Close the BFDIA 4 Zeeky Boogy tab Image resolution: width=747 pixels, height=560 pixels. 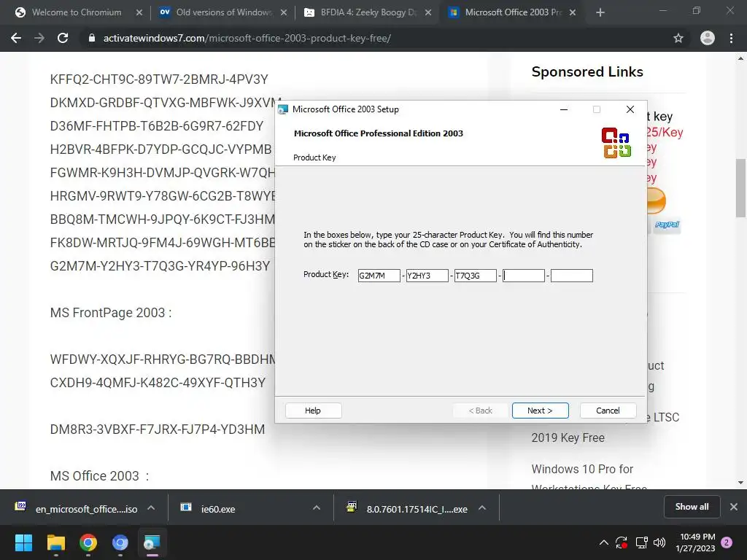click(x=428, y=12)
